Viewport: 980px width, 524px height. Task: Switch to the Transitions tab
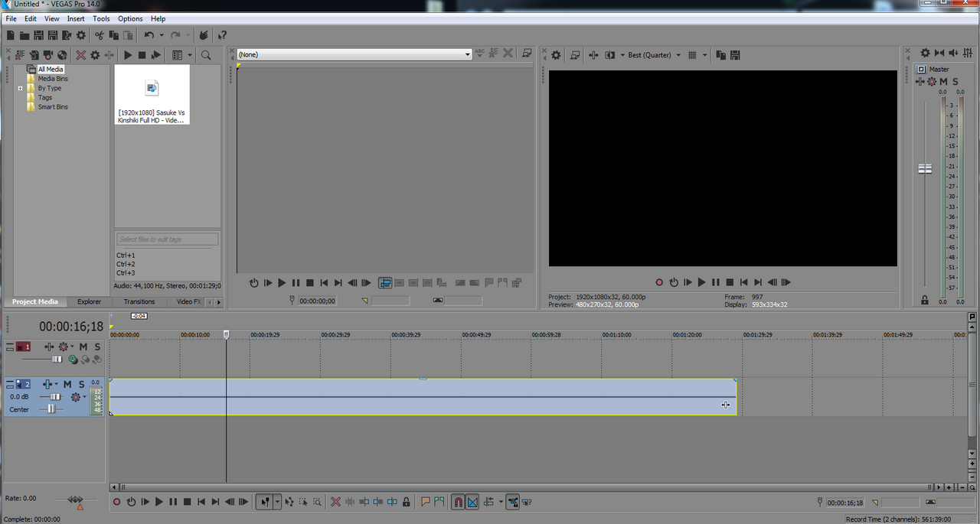coord(139,301)
